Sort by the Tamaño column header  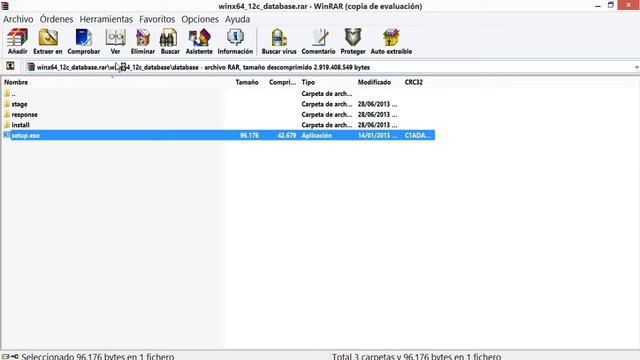pyautogui.click(x=247, y=82)
